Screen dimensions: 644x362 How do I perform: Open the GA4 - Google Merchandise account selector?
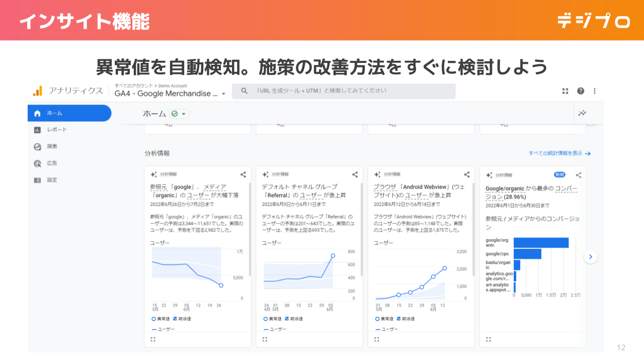click(170, 94)
